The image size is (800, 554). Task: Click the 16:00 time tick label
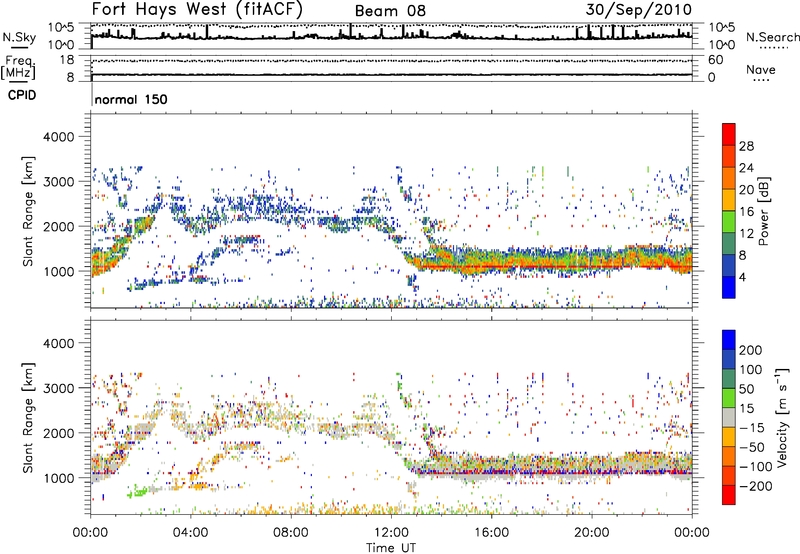[x=491, y=533]
